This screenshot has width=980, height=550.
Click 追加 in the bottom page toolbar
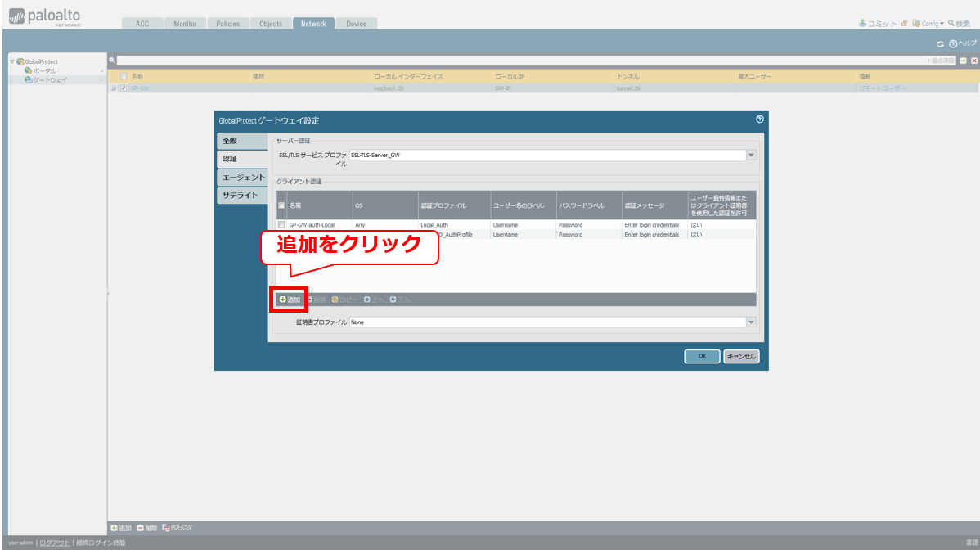pos(121,528)
